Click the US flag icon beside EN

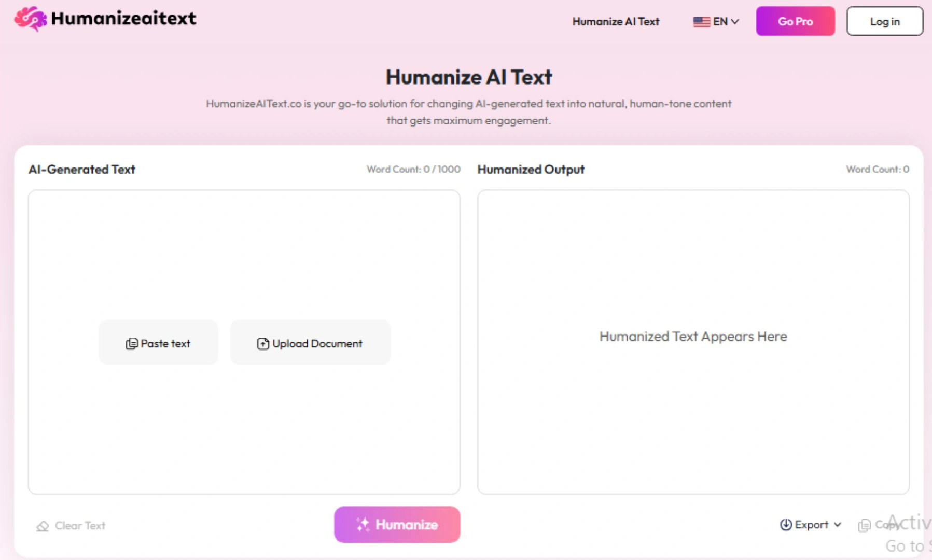pos(700,21)
